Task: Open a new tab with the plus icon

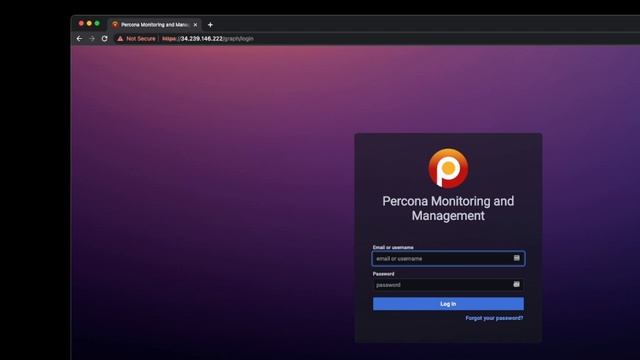Action: pyautogui.click(x=210, y=25)
